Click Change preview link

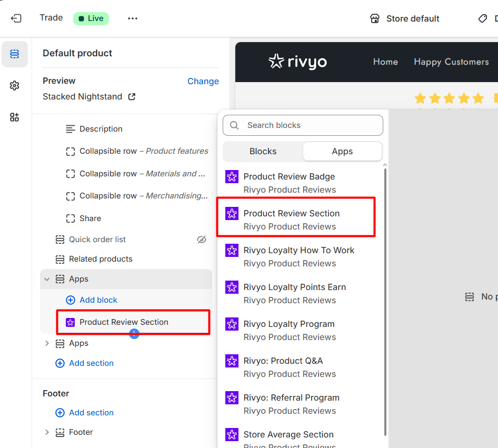[203, 81]
